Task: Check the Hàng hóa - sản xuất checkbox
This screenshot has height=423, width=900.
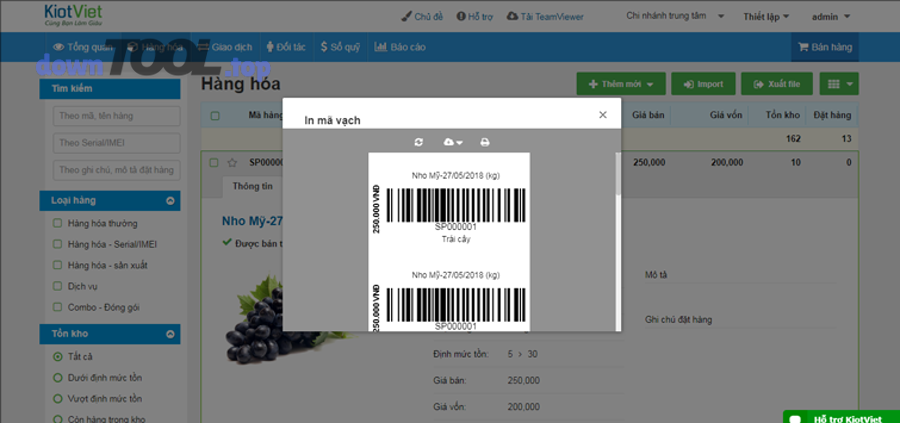Action: tap(57, 265)
